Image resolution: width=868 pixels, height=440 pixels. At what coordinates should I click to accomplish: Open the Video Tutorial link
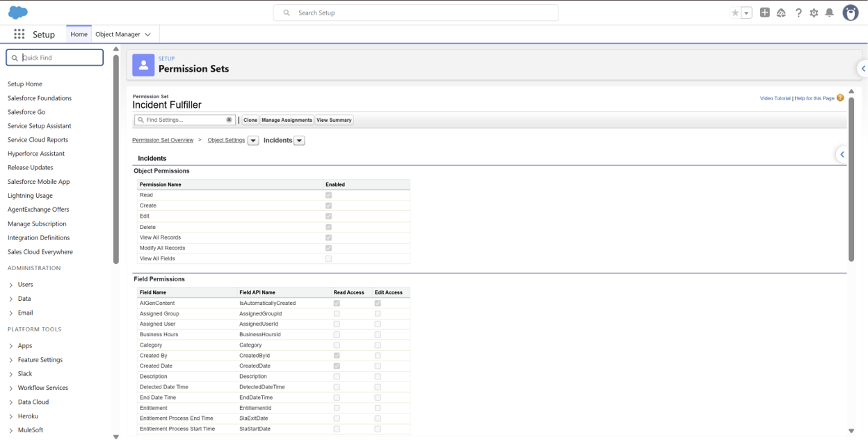(775, 98)
